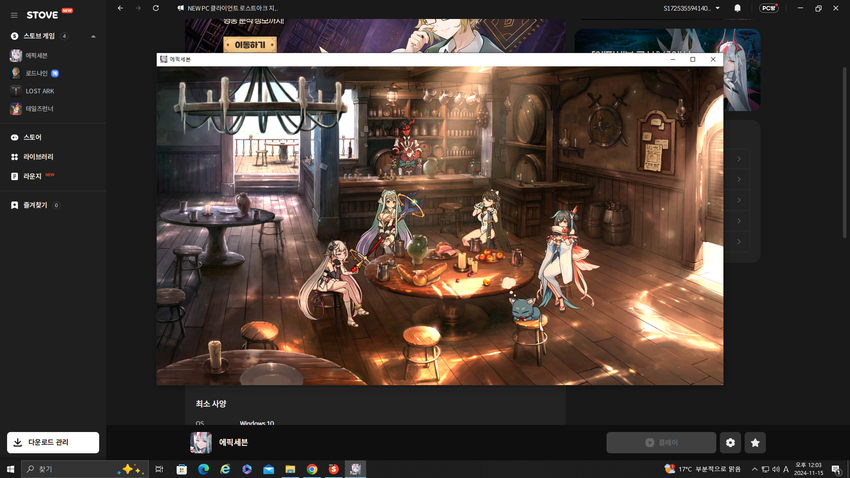The height and width of the screenshot is (478, 850).
Task: Open the STOVE hamburger menu
Action: 14,15
